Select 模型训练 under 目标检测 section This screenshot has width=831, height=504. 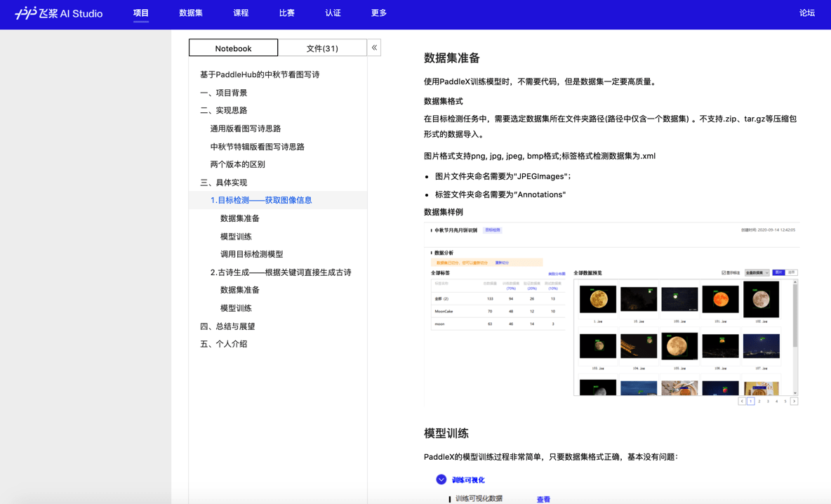[236, 237]
